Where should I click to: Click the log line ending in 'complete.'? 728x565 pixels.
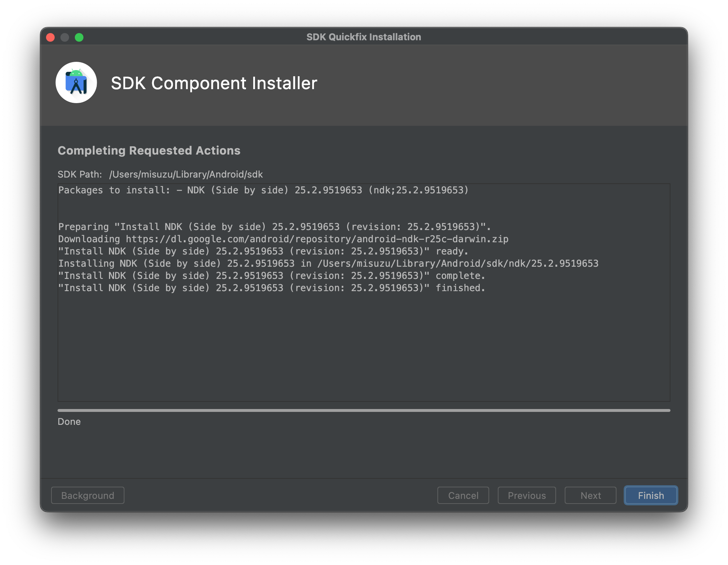[272, 276]
